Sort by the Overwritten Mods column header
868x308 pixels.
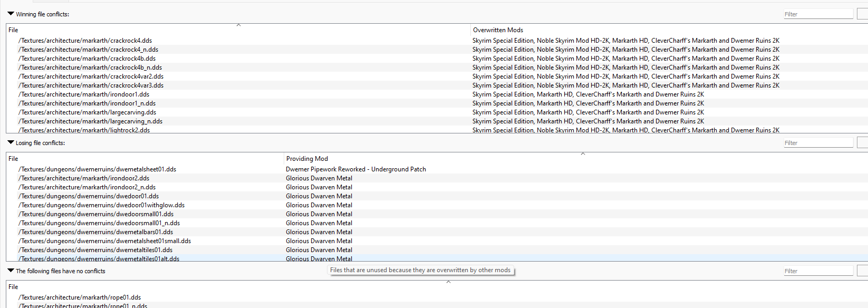tap(669, 30)
